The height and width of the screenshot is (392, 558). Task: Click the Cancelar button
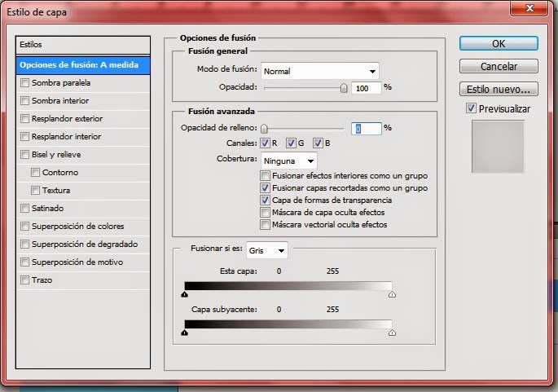[499, 66]
